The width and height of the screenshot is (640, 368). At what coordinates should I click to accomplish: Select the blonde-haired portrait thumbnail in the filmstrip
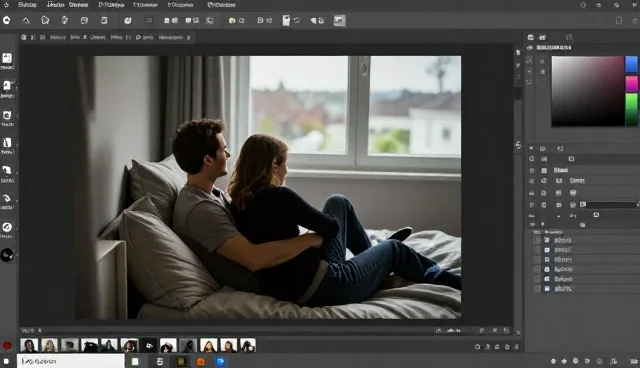pos(49,346)
